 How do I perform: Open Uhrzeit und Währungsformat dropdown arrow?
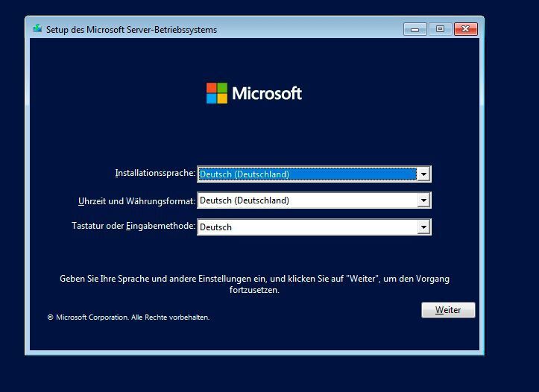(x=423, y=200)
